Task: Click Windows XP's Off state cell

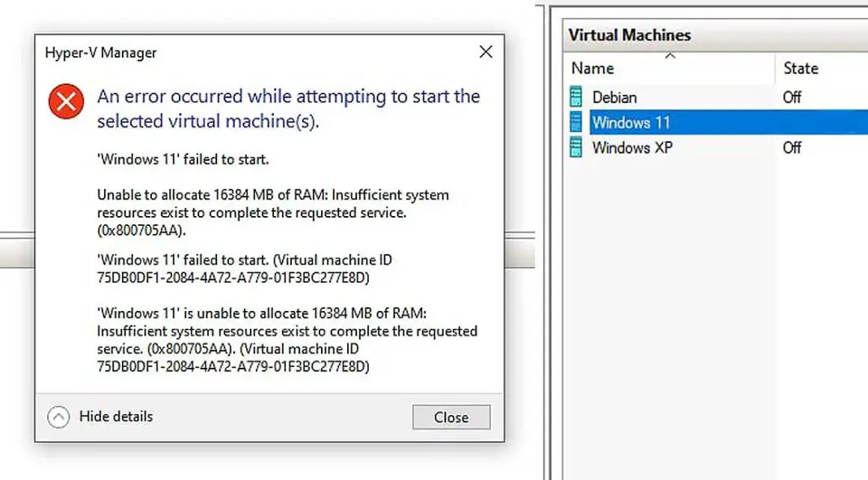Action: pyautogui.click(x=792, y=148)
